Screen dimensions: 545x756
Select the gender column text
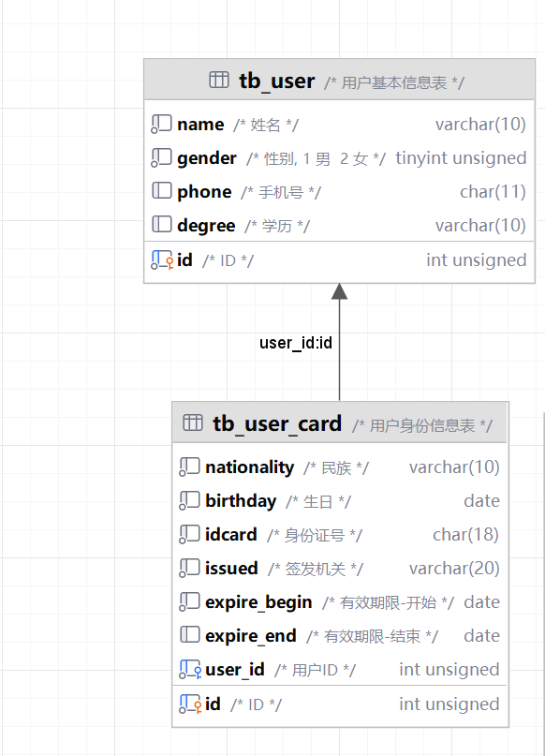click(207, 158)
